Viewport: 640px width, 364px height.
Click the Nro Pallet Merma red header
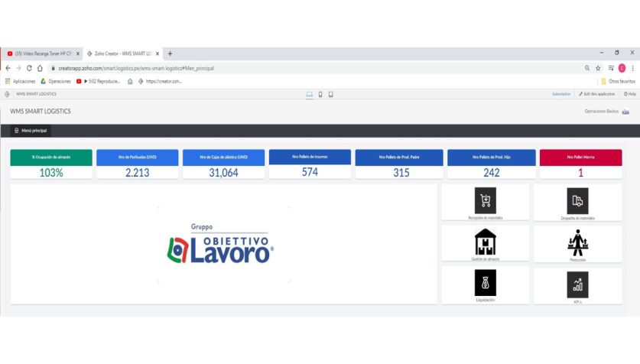[580, 157]
